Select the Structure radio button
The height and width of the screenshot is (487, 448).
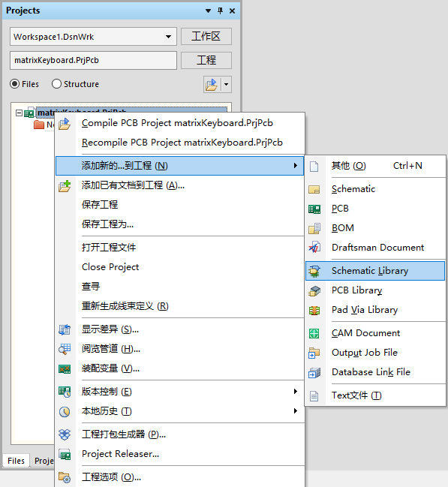[x=56, y=84]
